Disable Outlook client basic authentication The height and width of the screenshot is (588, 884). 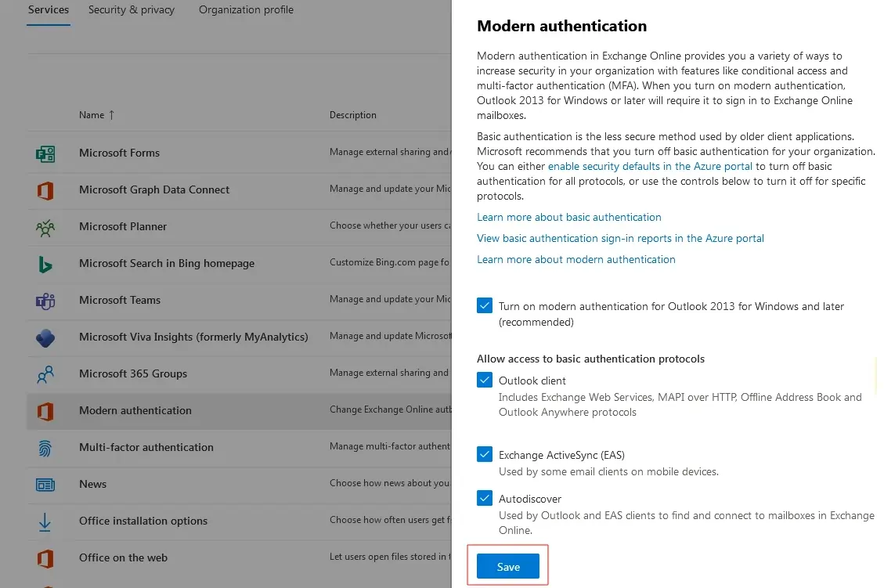tap(485, 381)
